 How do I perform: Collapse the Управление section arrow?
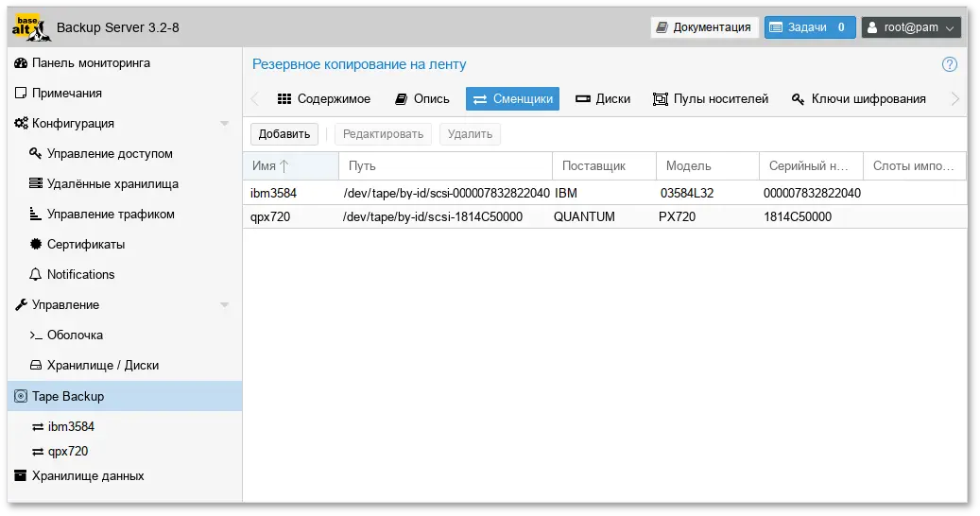point(224,305)
